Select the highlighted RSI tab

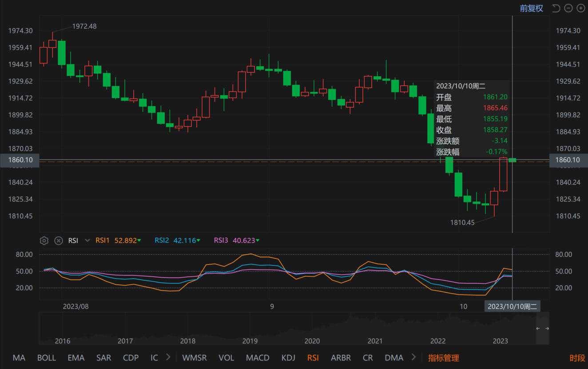click(x=313, y=358)
